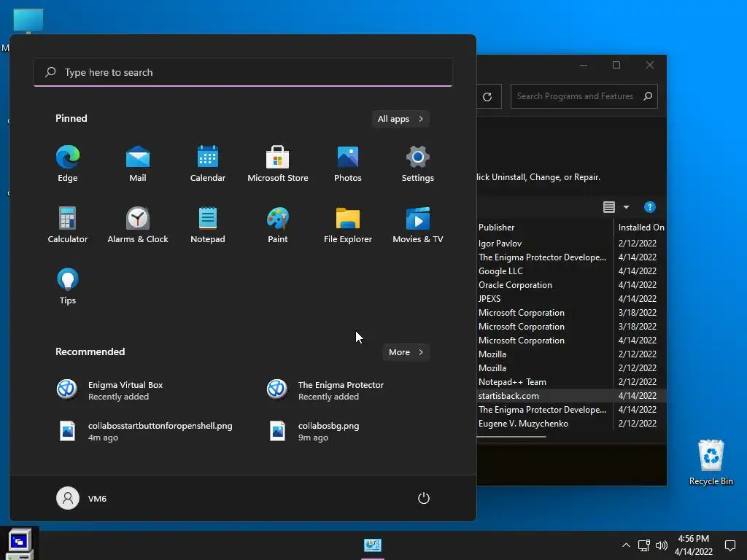This screenshot has width=747, height=560.
Task: Click the Start menu search box
Action: [243, 72]
